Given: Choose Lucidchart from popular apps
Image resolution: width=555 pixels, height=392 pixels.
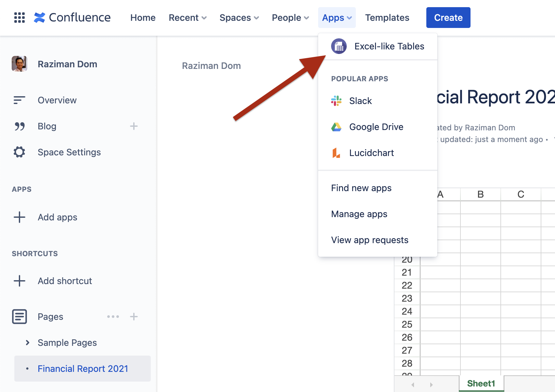Looking at the screenshot, I should (371, 153).
